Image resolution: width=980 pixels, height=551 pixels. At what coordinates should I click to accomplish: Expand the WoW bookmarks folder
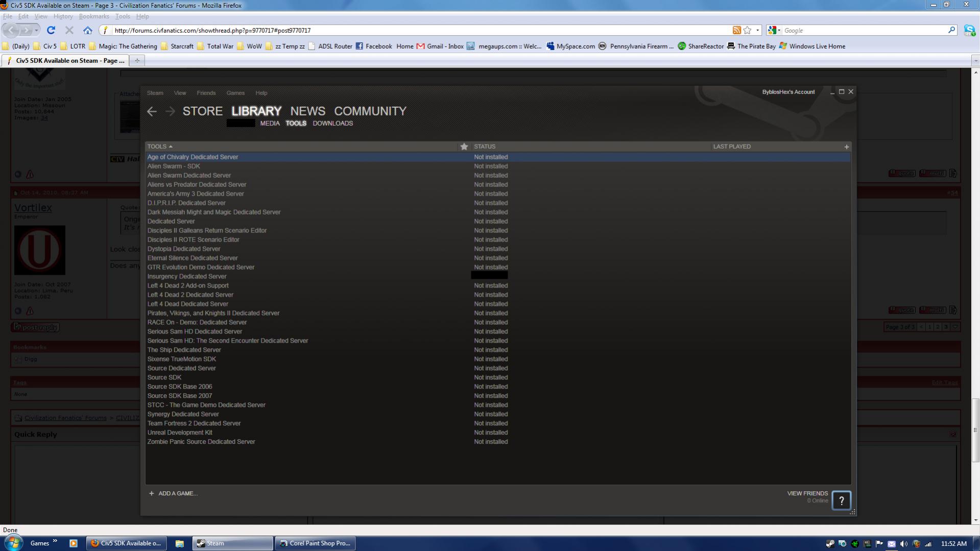(249, 46)
